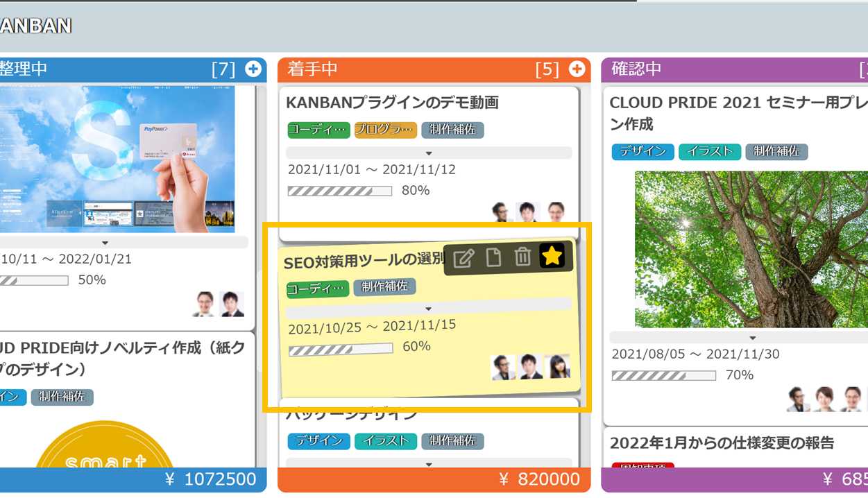Click the date range 2021/08/05 ～ 2021/11/30
The height and width of the screenshot is (498, 868).
click(696, 354)
